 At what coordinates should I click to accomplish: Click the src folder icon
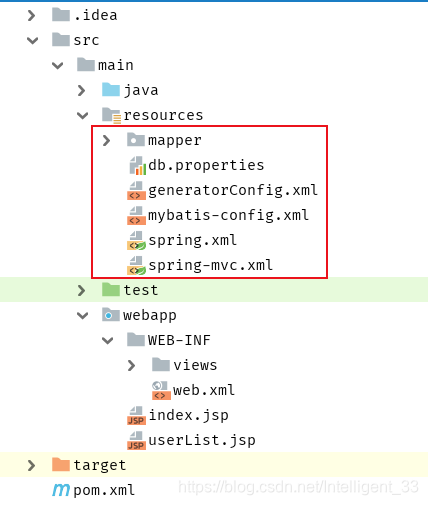(61, 40)
